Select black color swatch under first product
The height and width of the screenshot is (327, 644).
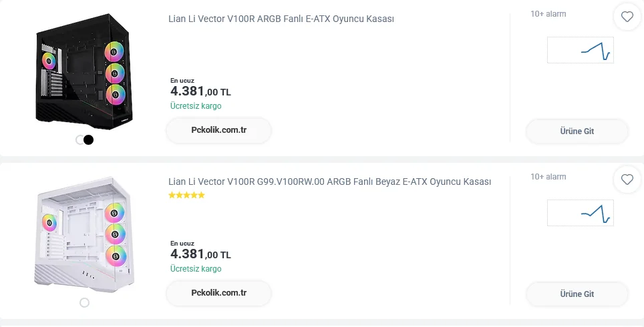click(88, 139)
